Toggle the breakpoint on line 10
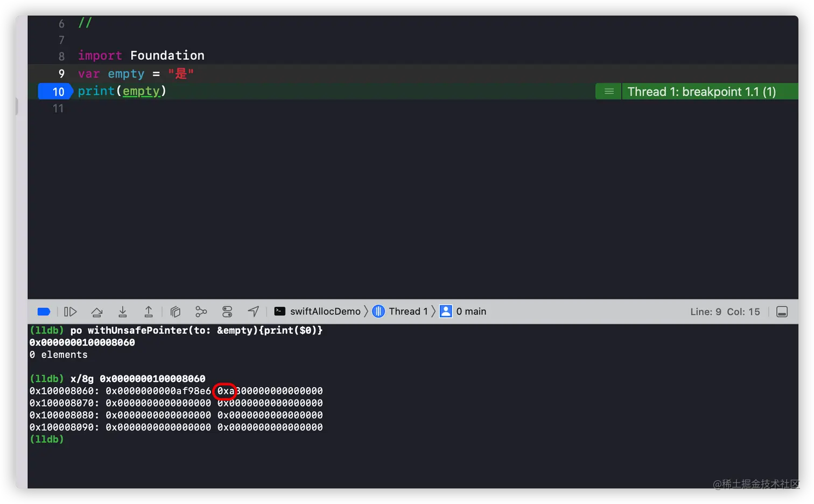The width and height of the screenshot is (814, 504). pos(55,92)
